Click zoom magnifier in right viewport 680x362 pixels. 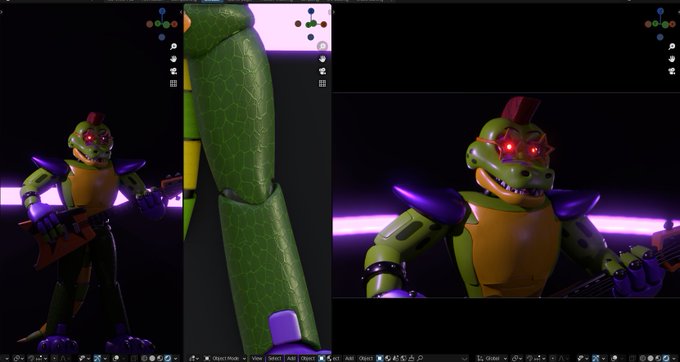click(x=672, y=46)
